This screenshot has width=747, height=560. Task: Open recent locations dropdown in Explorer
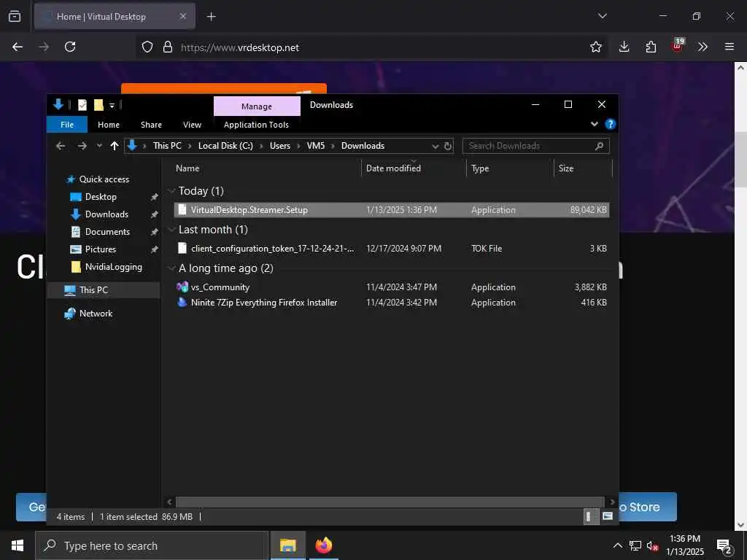(x=99, y=146)
